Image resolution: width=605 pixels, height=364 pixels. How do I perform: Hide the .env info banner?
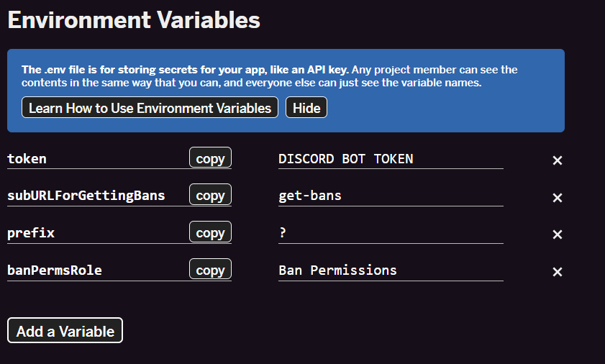pos(306,108)
